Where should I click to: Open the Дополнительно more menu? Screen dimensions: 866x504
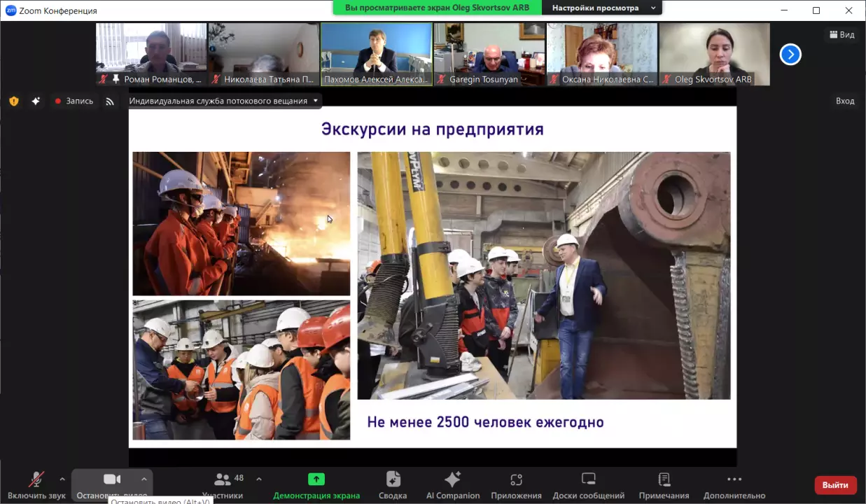pyautogui.click(x=734, y=485)
